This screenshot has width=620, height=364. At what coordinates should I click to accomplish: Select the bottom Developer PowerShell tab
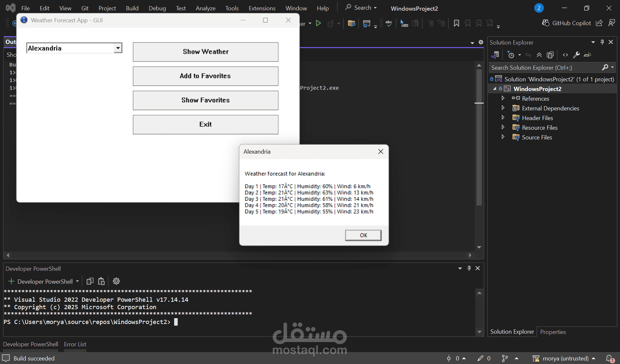31,344
